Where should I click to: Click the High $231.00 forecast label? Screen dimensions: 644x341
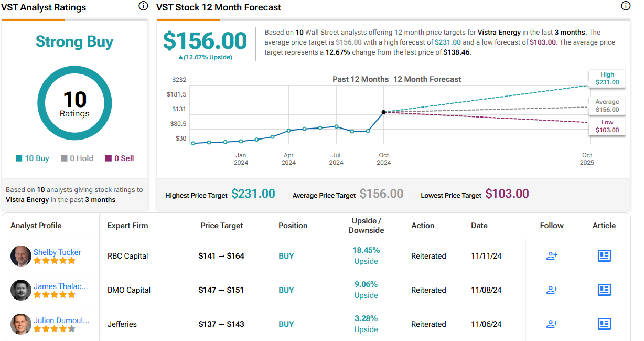607,78
